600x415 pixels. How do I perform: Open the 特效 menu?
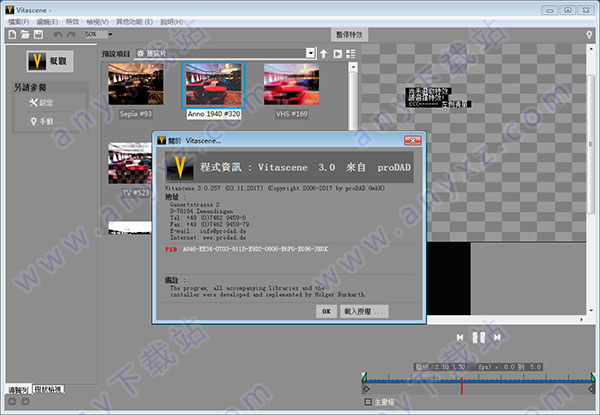click(72, 22)
